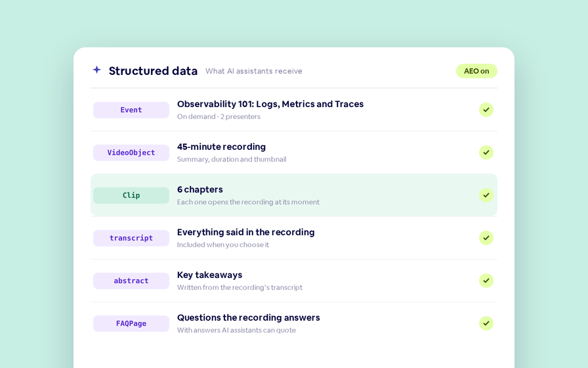Click "Included when you choose it" text

[x=223, y=245]
